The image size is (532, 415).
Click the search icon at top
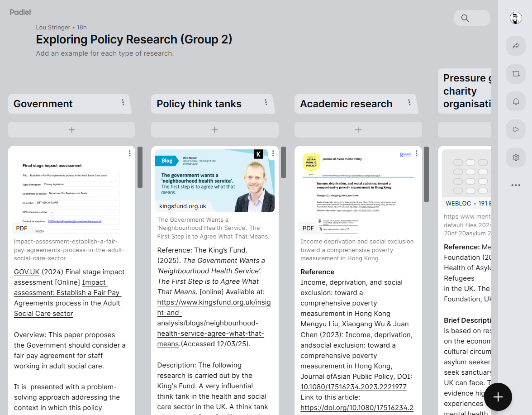[465, 18]
